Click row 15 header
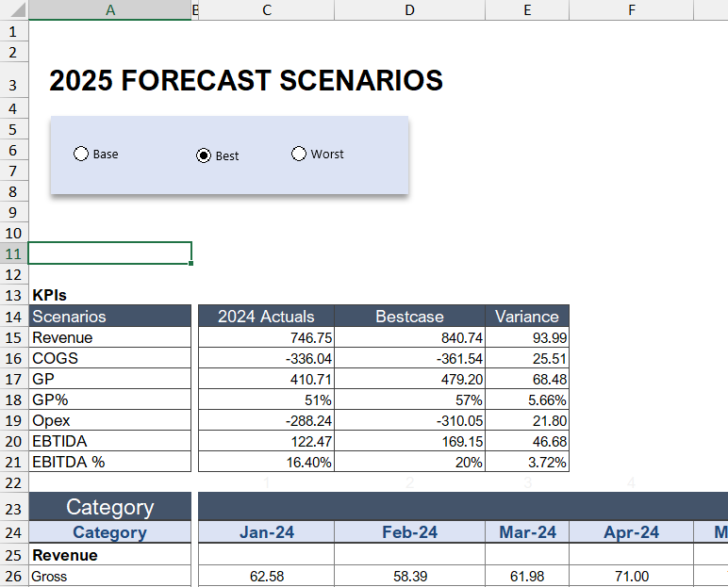 pos(13,337)
